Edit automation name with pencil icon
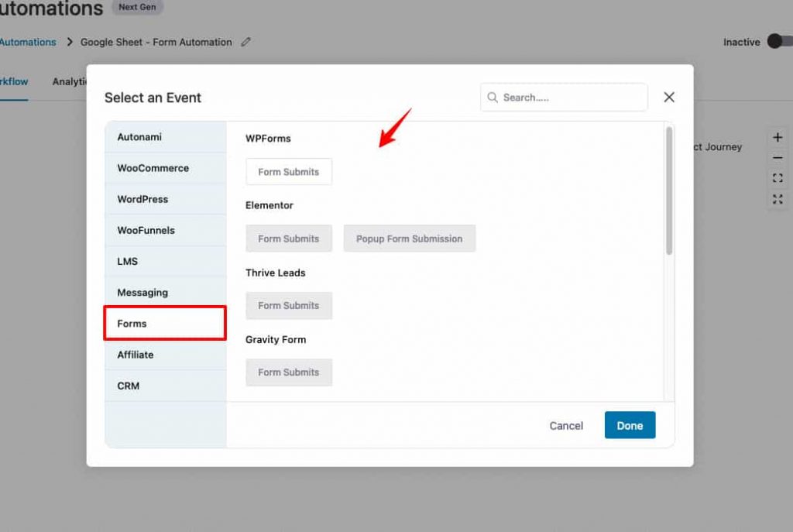 245,42
